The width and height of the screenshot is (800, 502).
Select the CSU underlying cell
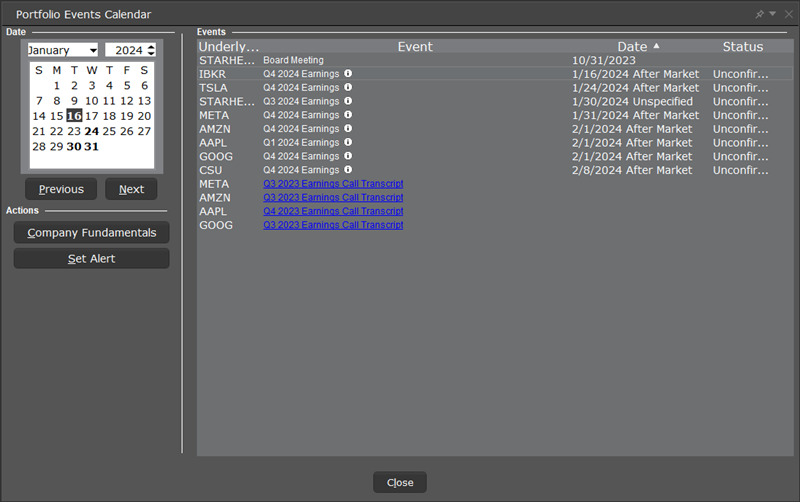coord(211,170)
